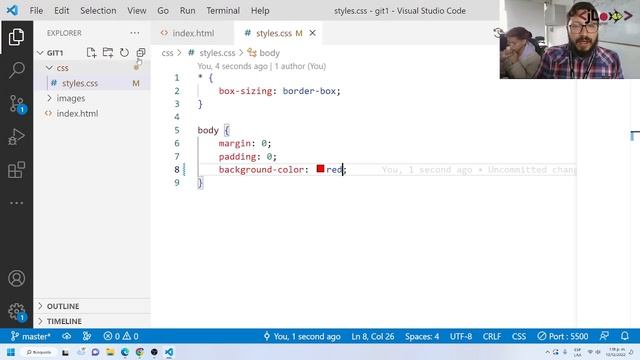
Task: Open Explorer views and more actions menu
Action: tap(135, 33)
